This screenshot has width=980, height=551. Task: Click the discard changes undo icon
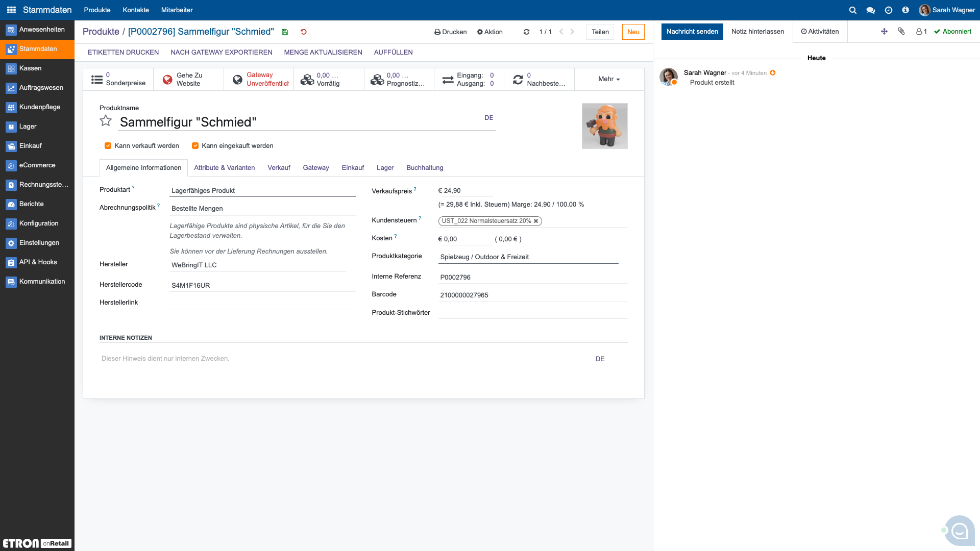click(x=304, y=32)
